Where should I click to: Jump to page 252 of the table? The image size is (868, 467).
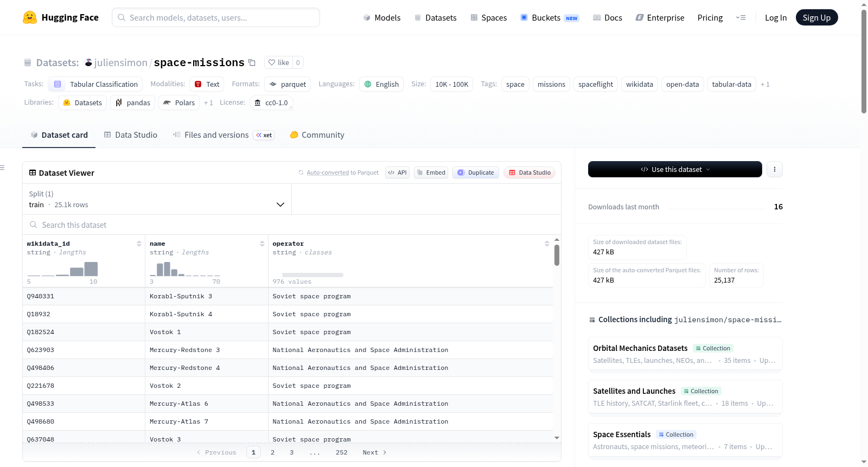pos(341,452)
